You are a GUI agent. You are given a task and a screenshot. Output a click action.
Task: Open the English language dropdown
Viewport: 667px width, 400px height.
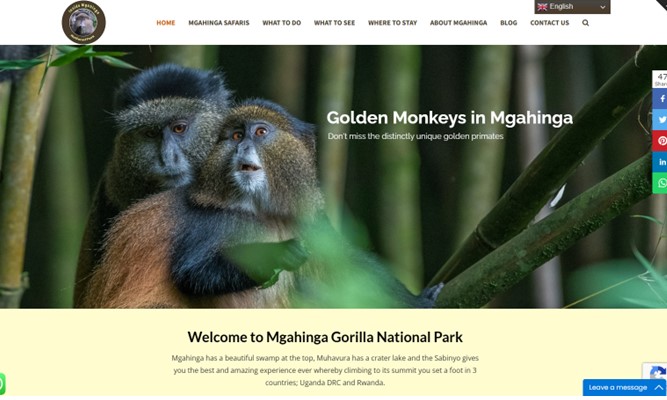point(572,7)
